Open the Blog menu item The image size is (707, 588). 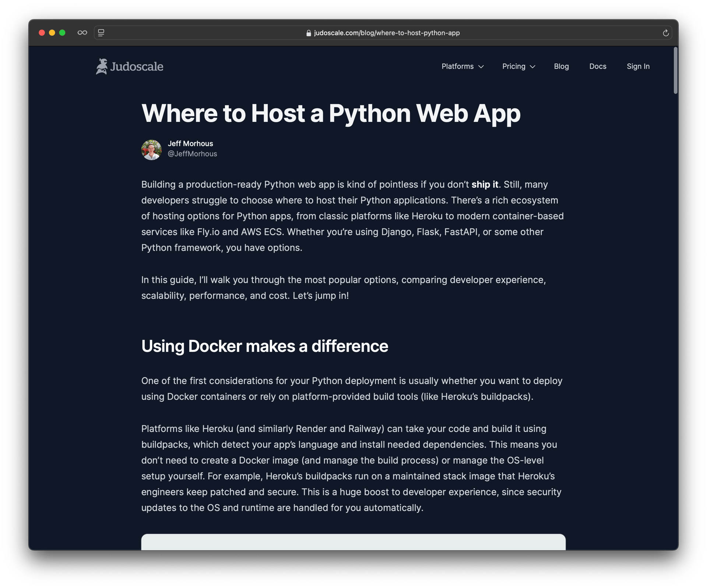coord(561,66)
